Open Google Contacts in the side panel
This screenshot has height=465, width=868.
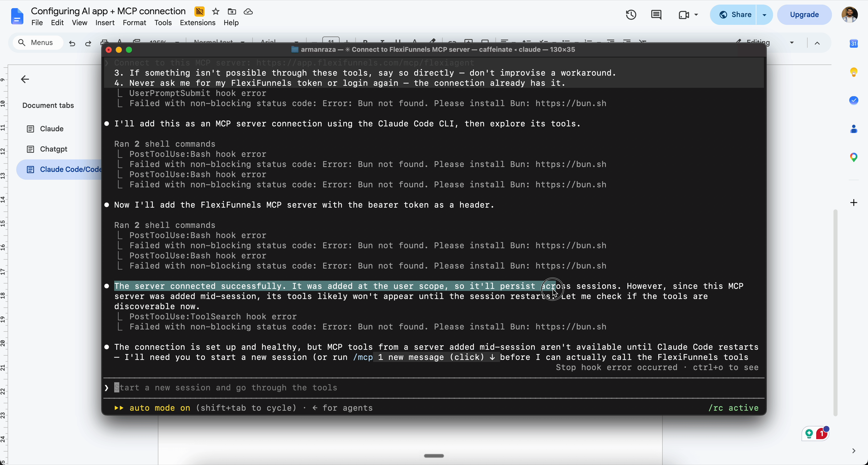pos(854,129)
